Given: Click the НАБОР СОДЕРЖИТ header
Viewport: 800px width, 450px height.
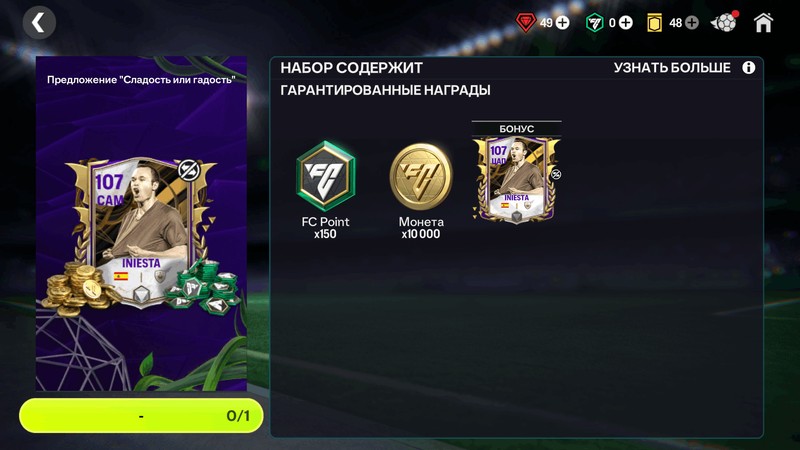Looking at the screenshot, I should point(352,68).
